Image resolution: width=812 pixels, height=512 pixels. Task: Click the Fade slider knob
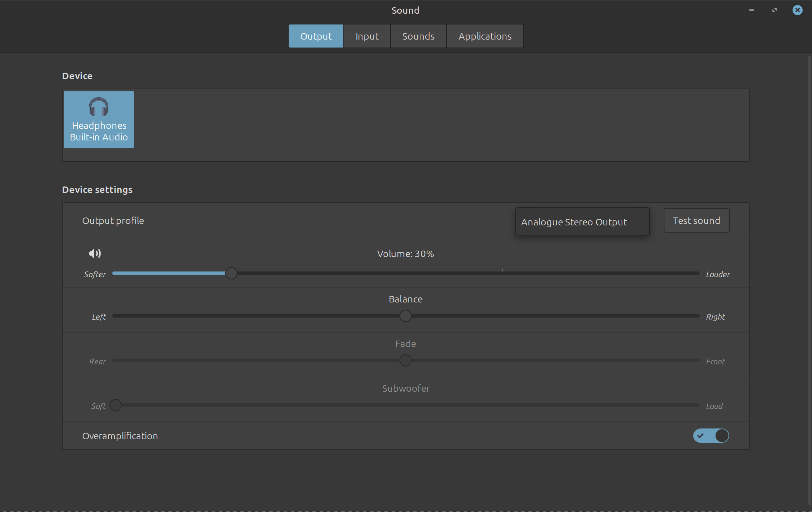(x=406, y=360)
